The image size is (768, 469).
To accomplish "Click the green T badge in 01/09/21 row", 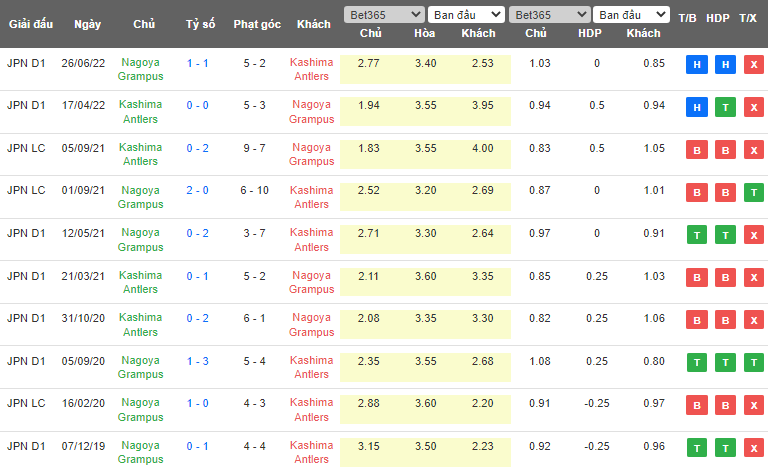I will click(x=754, y=192).
